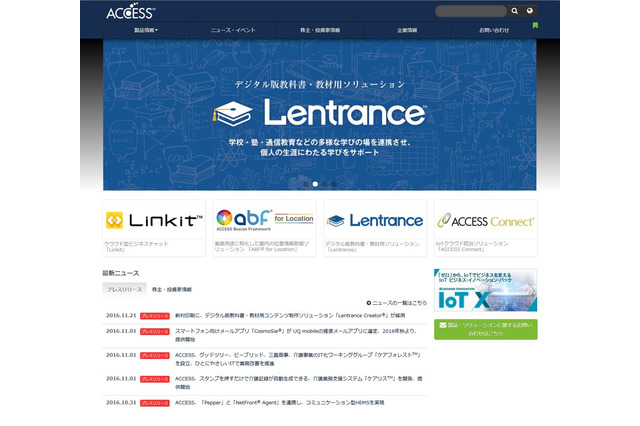Click the IoTクラウド統合ソリューション caption

[472, 246]
